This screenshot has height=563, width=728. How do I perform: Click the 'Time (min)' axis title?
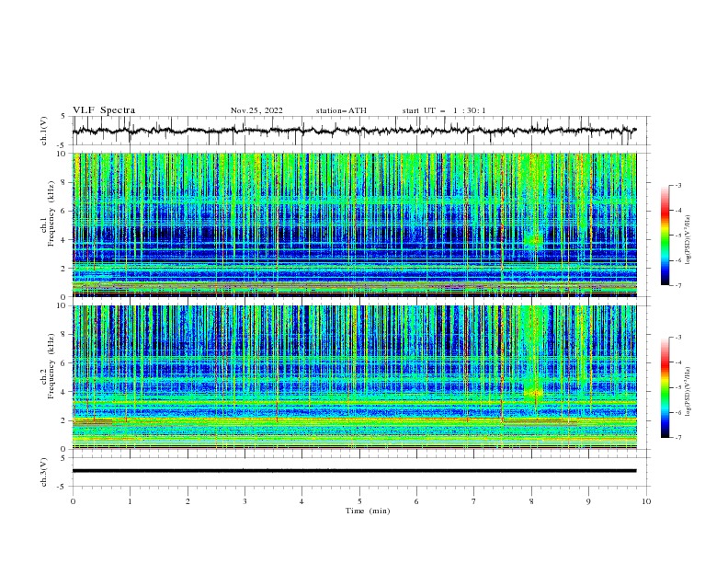pyautogui.click(x=368, y=511)
